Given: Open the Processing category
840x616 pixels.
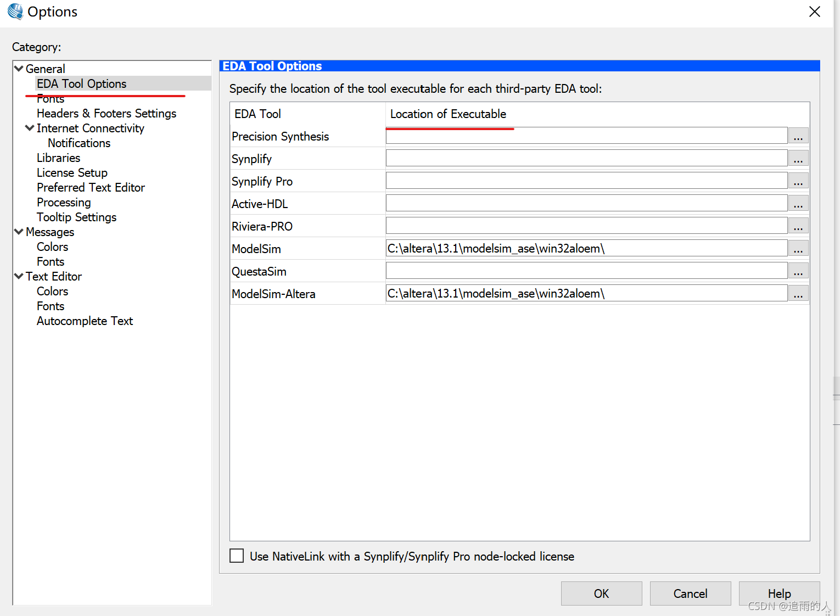Looking at the screenshot, I should 64,202.
